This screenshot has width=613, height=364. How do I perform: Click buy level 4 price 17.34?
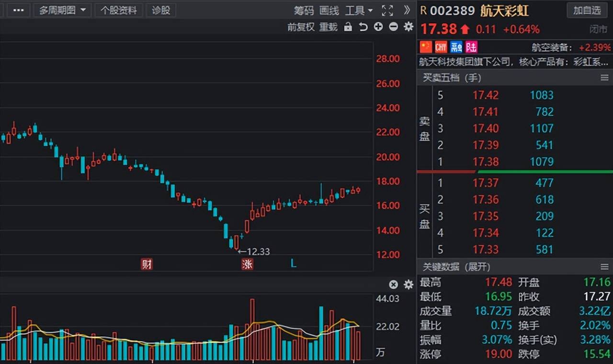pos(486,233)
